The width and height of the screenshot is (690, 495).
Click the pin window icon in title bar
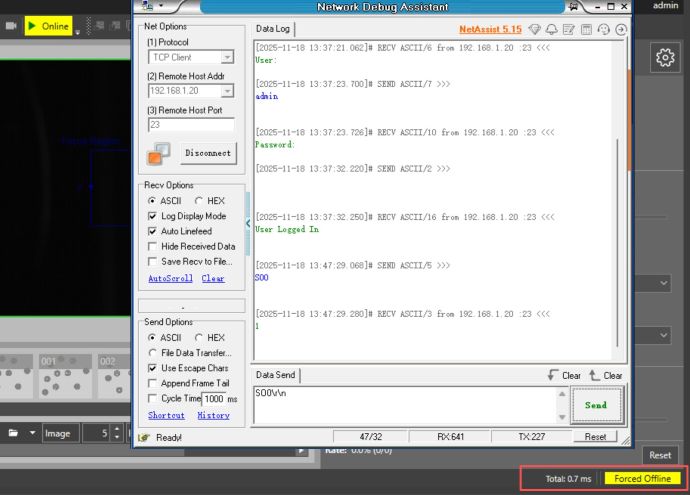573,7
